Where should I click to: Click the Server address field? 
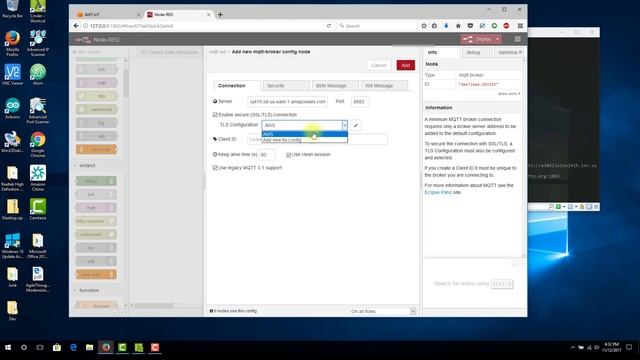[287, 102]
